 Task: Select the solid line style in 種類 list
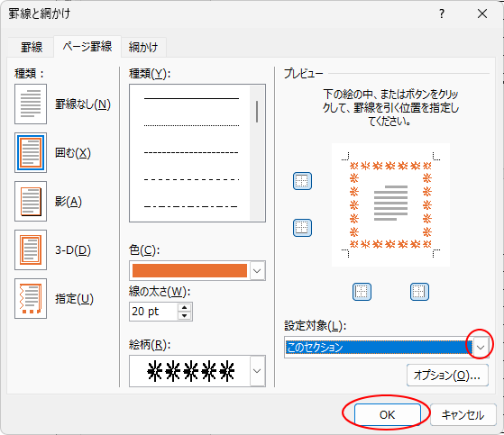pos(191,98)
